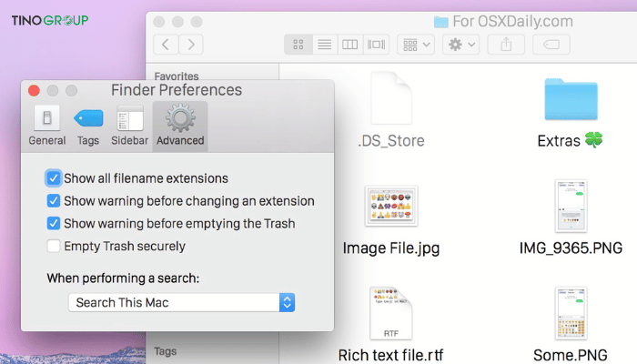Switch to the Sidebar preferences tab
637x364 pixels.
click(x=130, y=125)
